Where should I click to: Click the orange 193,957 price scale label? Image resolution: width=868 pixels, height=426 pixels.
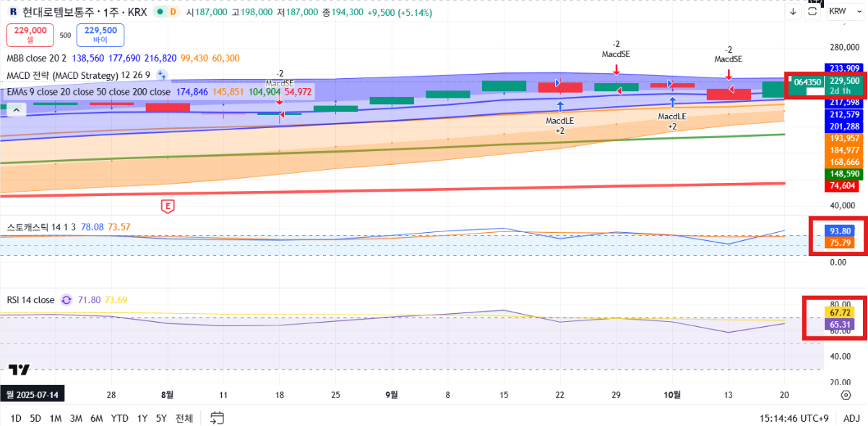pyautogui.click(x=844, y=138)
